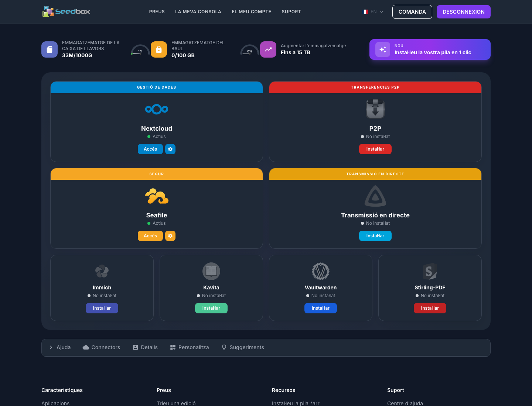Switch to the Connectors tab
532x406 pixels.
point(102,347)
